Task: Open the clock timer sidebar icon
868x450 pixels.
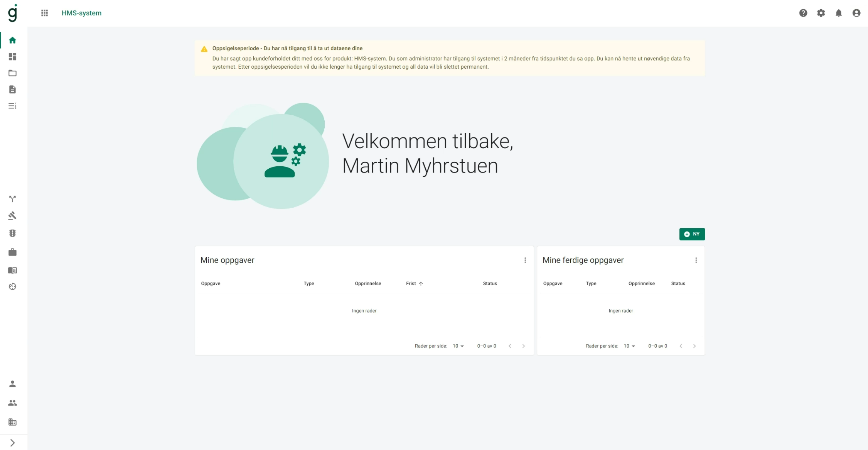Action: pyautogui.click(x=12, y=286)
